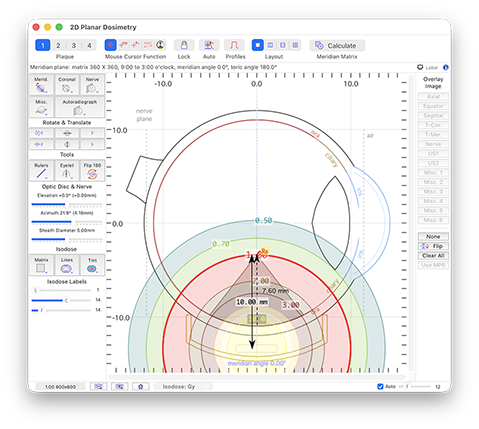This screenshot has width=479, height=429.
Task: Click the Label tag icon
Action: [420, 67]
